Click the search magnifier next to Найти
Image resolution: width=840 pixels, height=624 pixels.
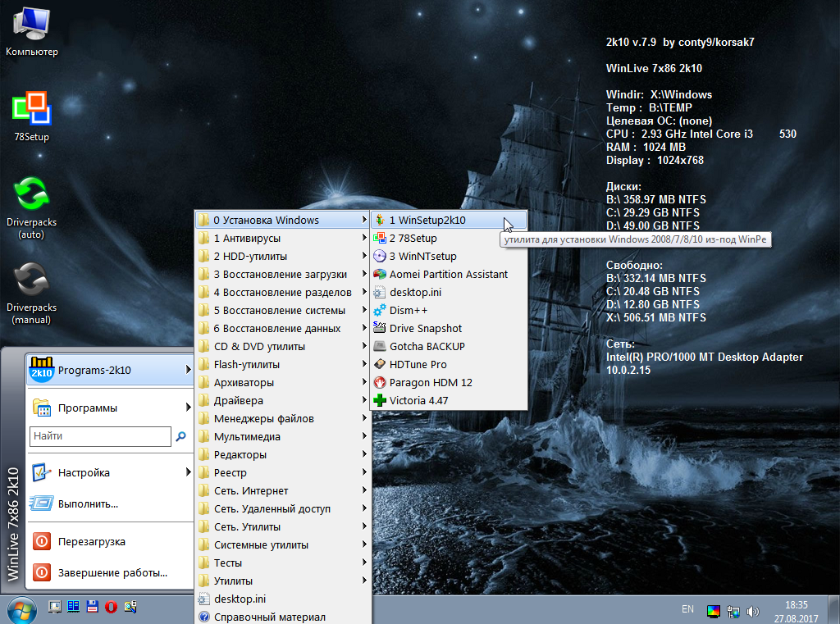(181, 436)
